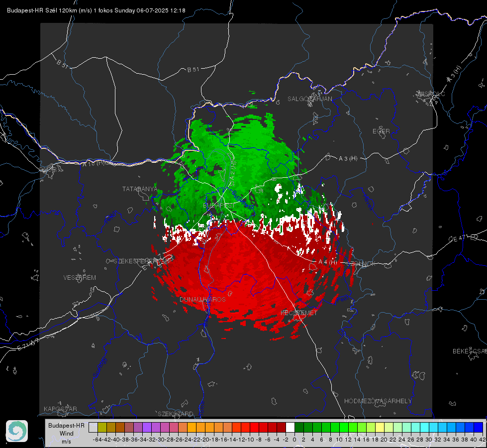Select the SZEKSZÁRD city label
The image size is (487, 448).
tap(176, 414)
